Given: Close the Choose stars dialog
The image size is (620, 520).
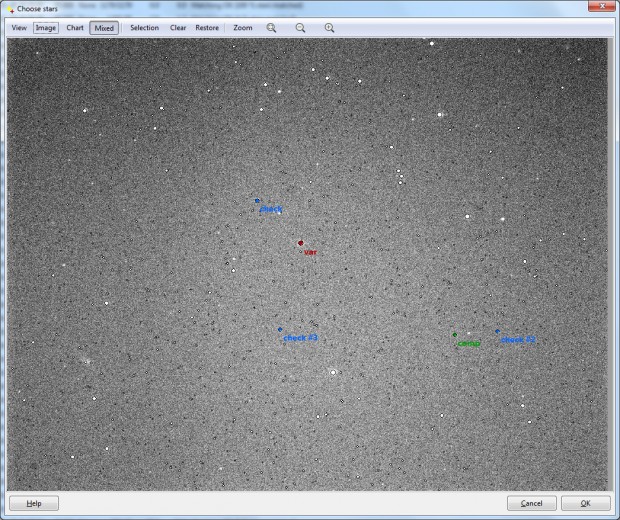Looking at the screenshot, I should (x=602, y=6).
